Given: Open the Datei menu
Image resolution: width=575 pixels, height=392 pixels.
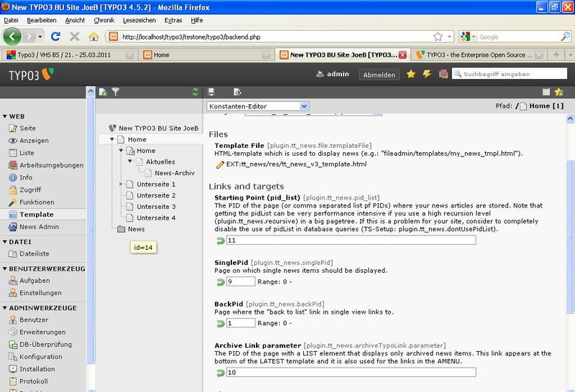Looking at the screenshot, I should click(x=11, y=20).
